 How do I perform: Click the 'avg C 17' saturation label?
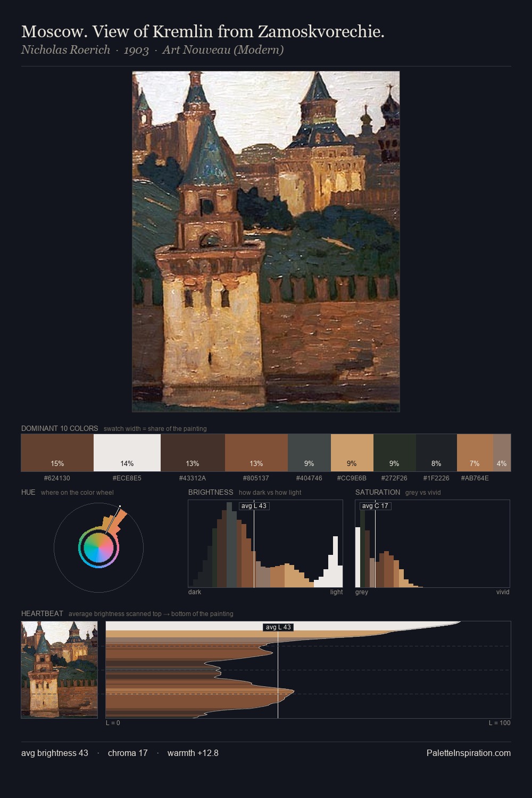[375, 506]
